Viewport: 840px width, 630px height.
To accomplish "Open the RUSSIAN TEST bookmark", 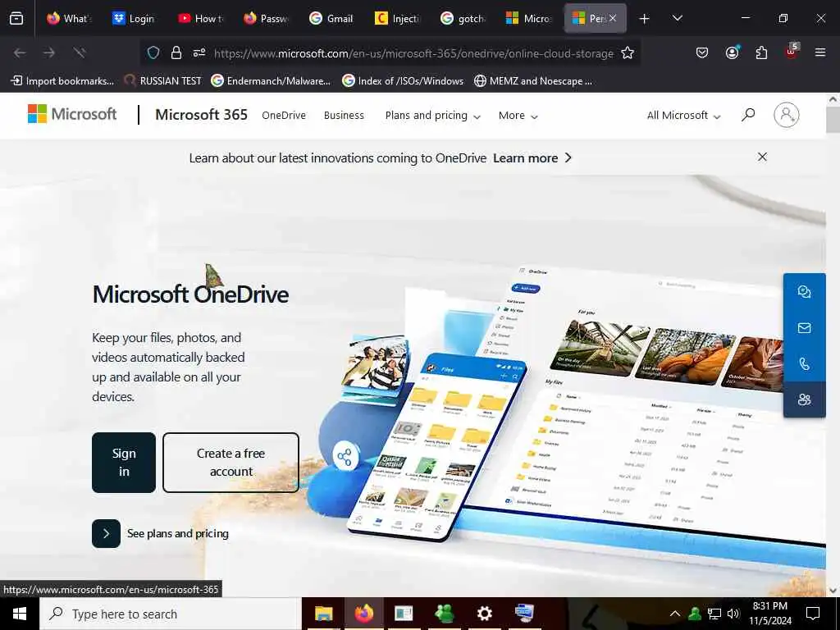I will [163, 81].
